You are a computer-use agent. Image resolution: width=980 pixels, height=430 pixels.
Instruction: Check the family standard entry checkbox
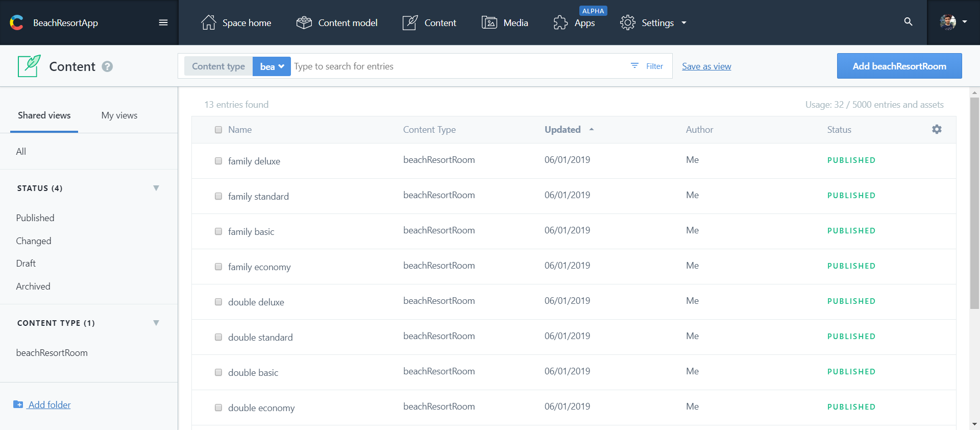click(x=218, y=196)
